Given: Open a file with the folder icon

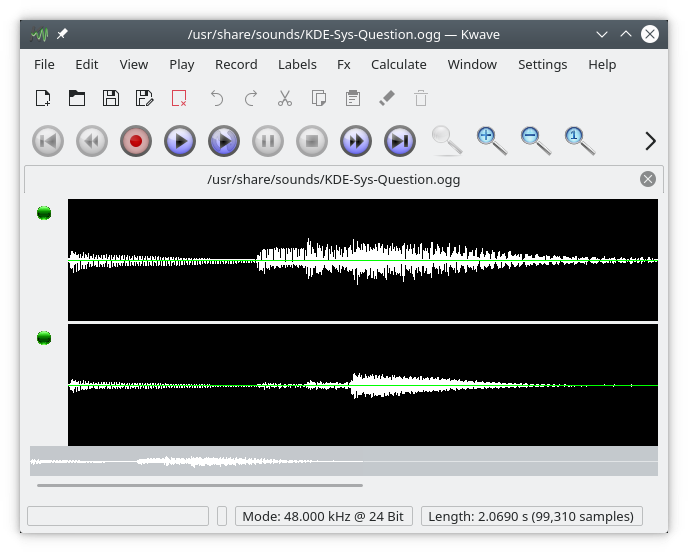Looking at the screenshot, I should pos(77,98).
